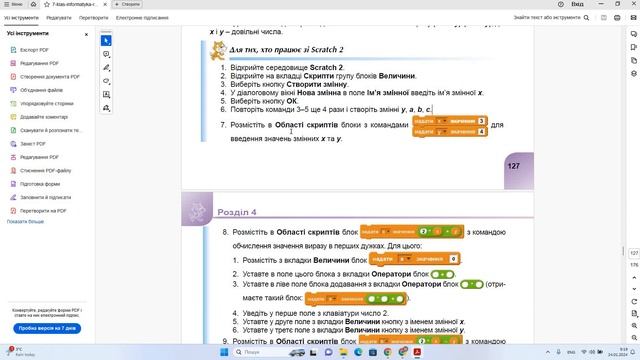Open Microsoft Edge from the taskbar
The image size is (640, 360).
pyautogui.click(x=358, y=352)
